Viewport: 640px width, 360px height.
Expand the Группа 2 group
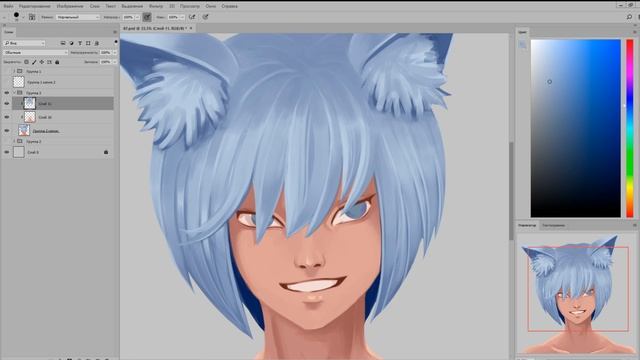(x=14, y=141)
